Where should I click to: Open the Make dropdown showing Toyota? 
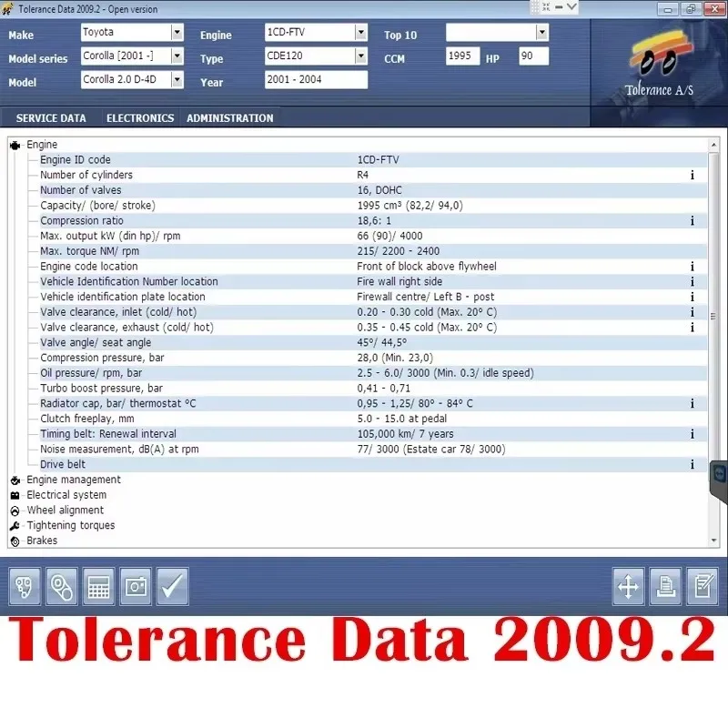point(177,33)
